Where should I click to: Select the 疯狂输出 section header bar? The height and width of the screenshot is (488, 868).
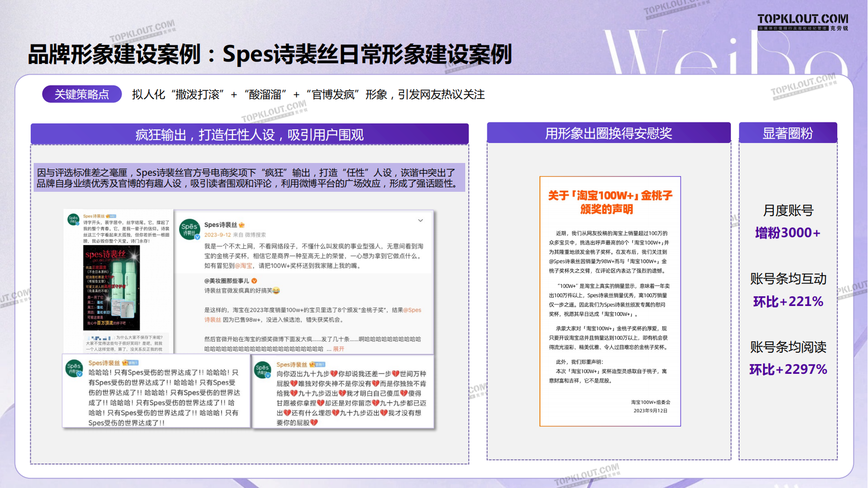(249, 134)
